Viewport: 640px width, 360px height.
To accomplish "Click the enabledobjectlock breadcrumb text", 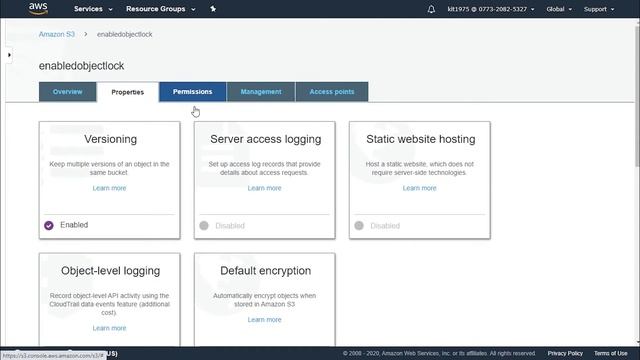I will (124, 34).
